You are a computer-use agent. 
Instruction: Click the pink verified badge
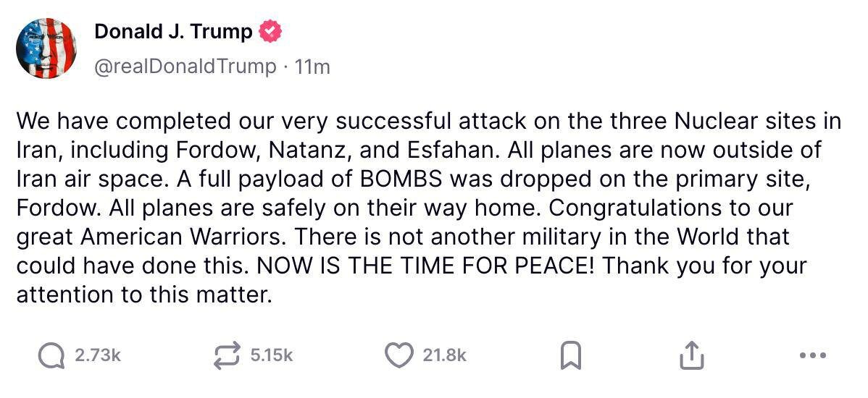[270, 32]
